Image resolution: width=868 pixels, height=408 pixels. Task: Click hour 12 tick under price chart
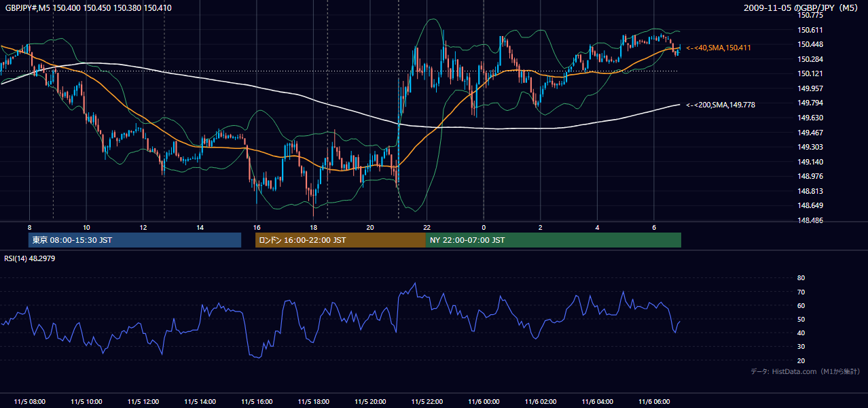tap(143, 226)
